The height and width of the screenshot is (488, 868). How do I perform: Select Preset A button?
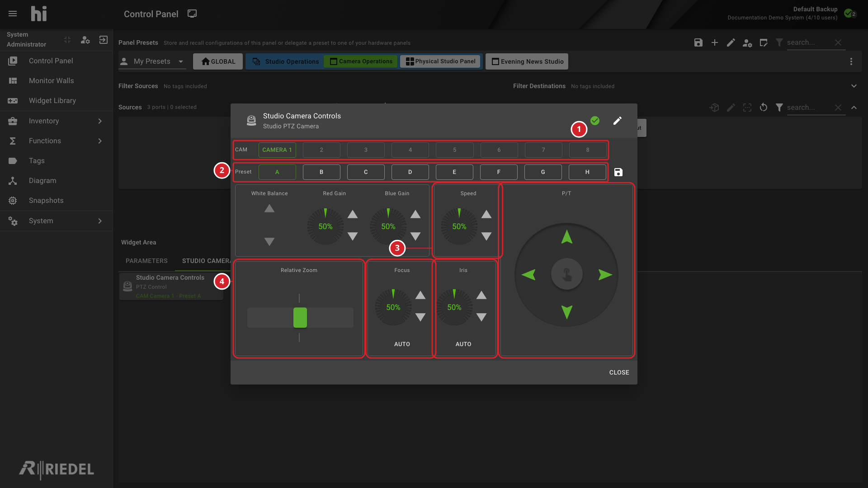[x=277, y=172]
